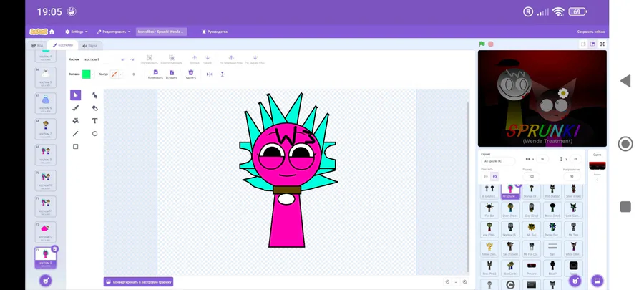Viewport: 644px width, 290px height.
Task: Edit the sprite x position field
Action: (542, 159)
